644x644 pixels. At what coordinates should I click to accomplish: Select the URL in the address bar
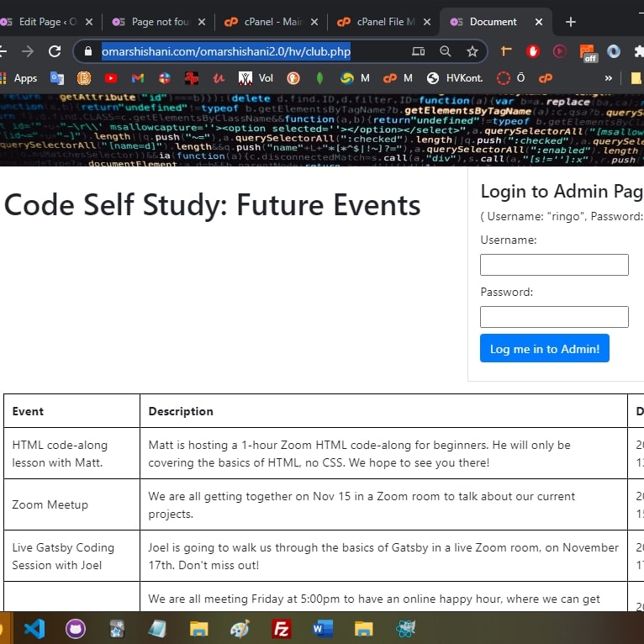[x=226, y=51]
